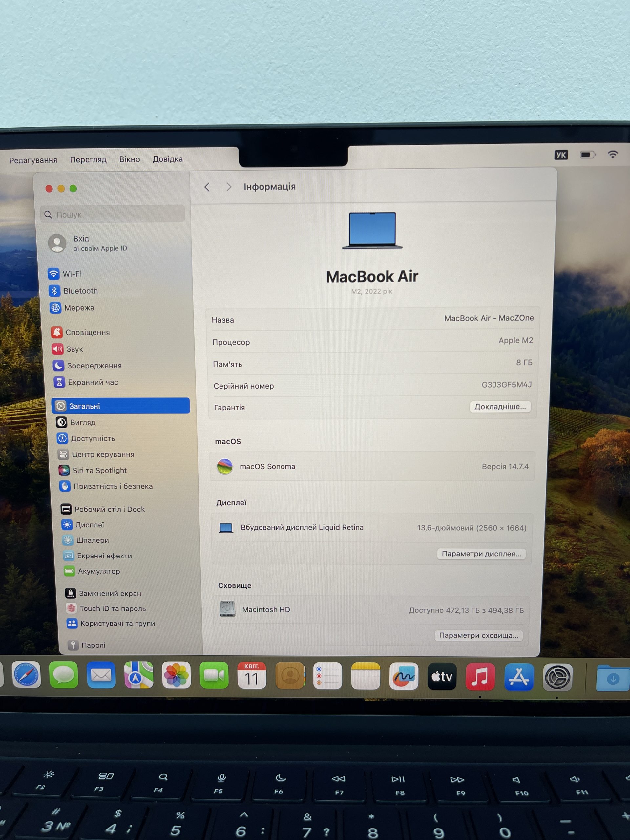Open the Перегляд menu
Viewport: 630px width, 840px height.
click(x=88, y=159)
